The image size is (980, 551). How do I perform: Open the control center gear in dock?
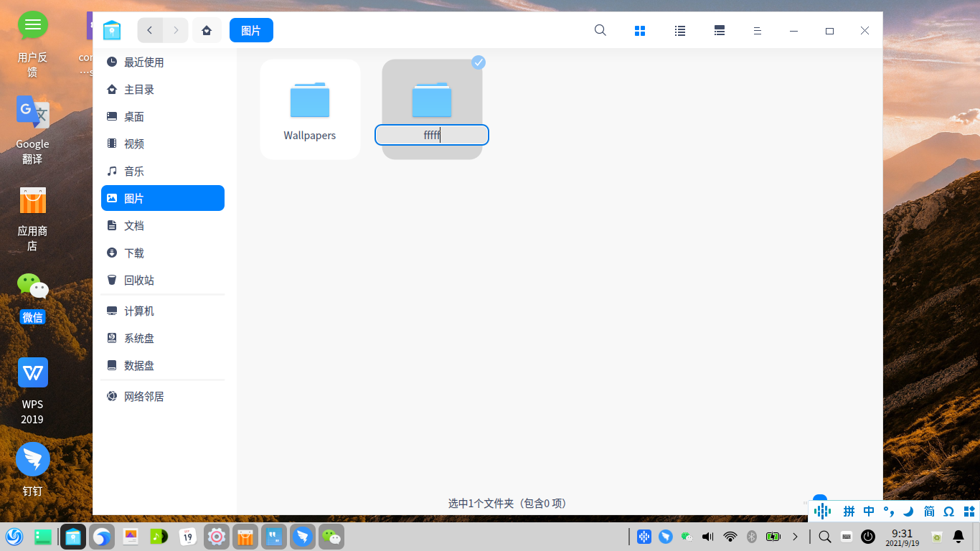pyautogui.click(x=217, y=536)
